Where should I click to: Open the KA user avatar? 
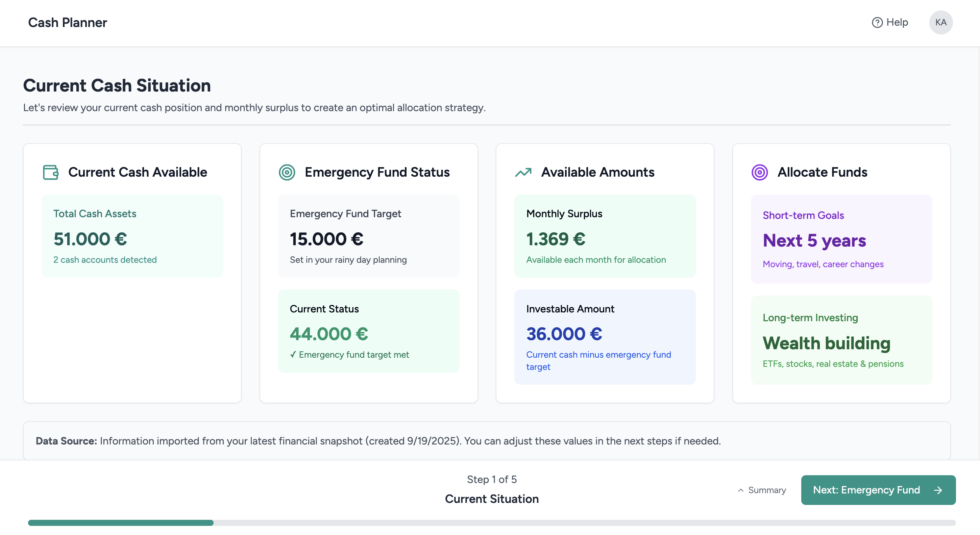(940, 22)
